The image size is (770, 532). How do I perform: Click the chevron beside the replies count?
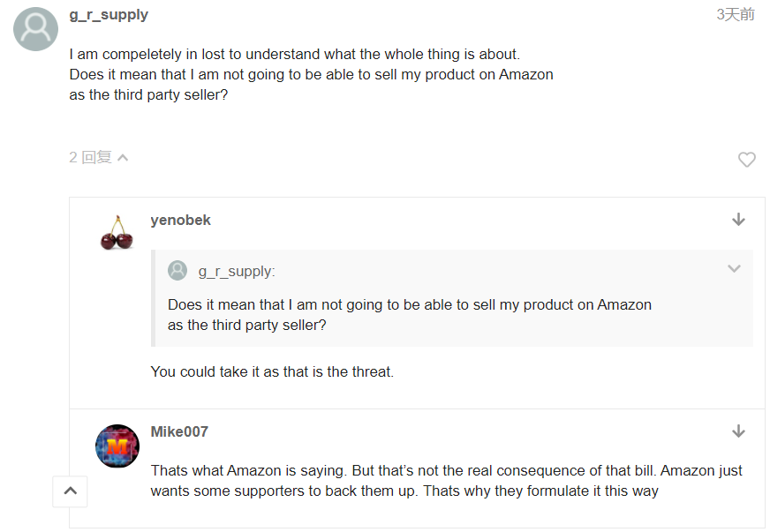tap(123, 158)
